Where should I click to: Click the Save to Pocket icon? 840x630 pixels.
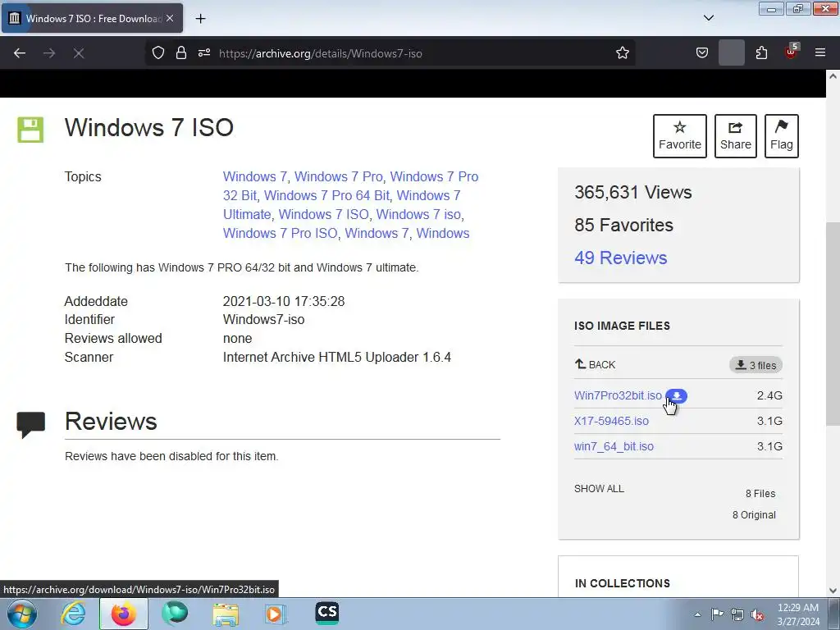pyautogui.click(x=702, y=53)
